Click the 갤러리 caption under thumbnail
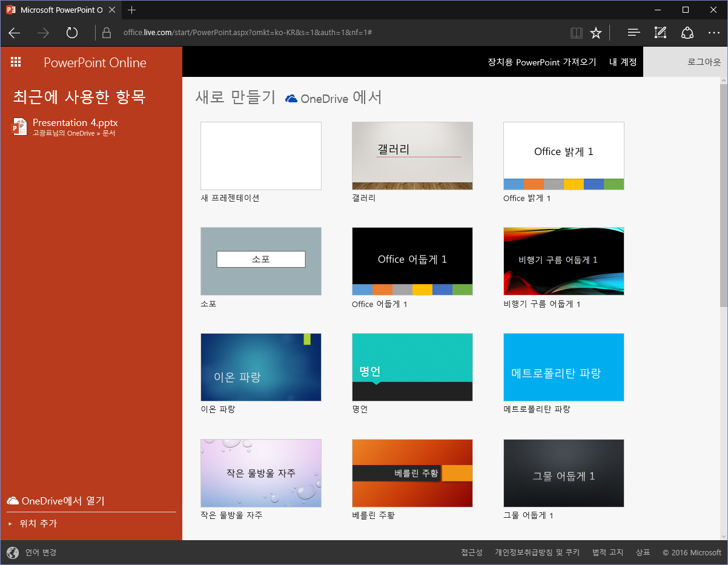Screen dimensions: 728x565 tap(363, 198)
